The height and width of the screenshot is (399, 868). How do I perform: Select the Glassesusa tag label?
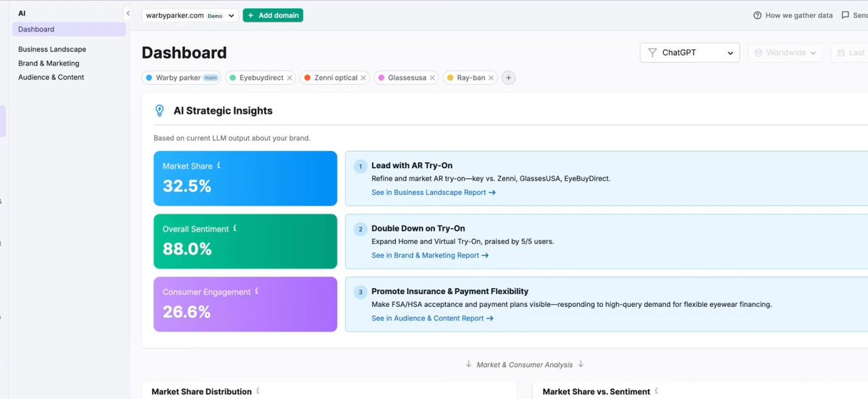[407, 78]
